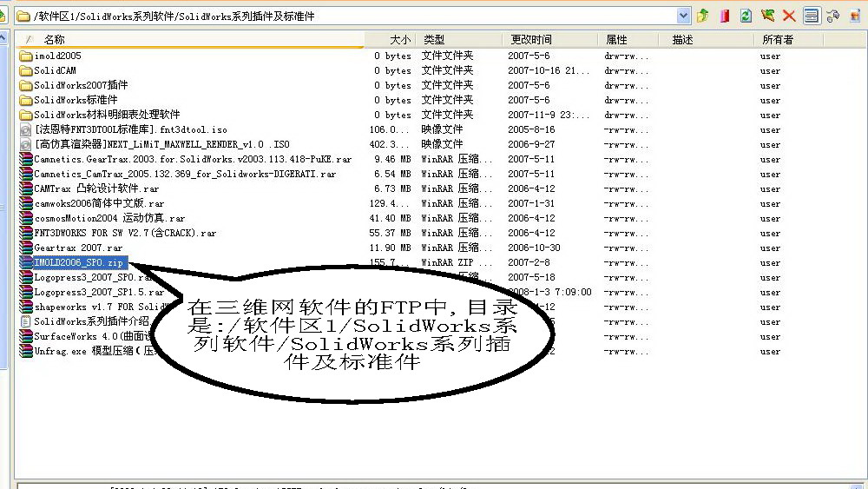
Task: Click the CAMTrax 凸轮设计软件.rar archive icon
Action: click(x=25, y=188)
